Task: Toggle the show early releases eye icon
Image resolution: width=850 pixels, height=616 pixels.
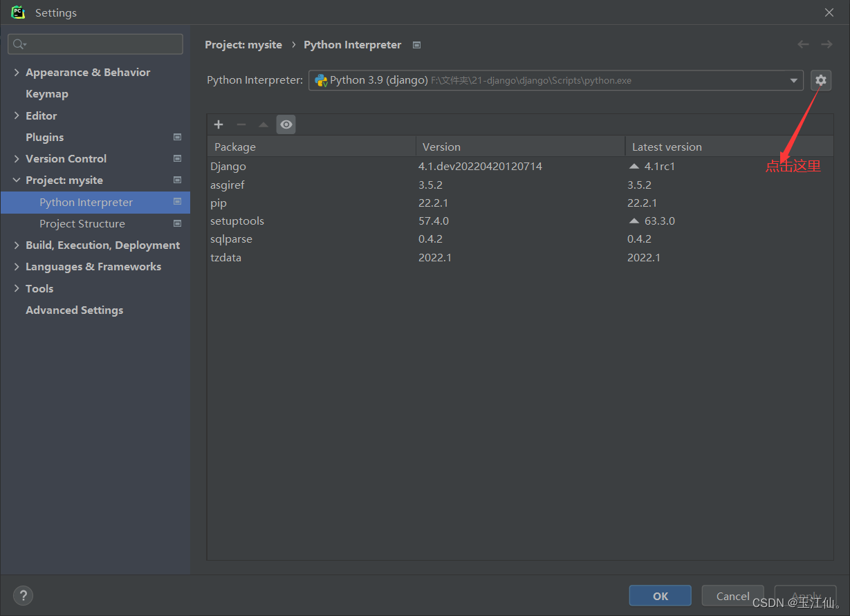Action: coord(286,124)
